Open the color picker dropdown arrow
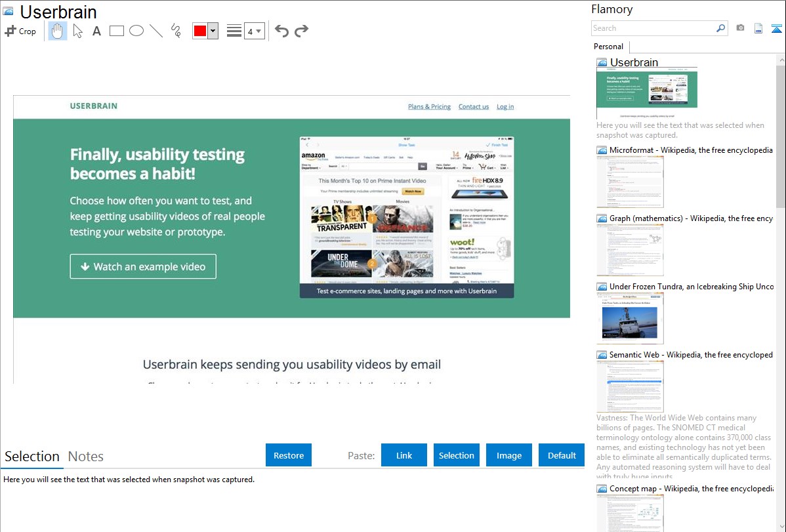The width and height of the screenshot is (786, 532). coord(213,31)
